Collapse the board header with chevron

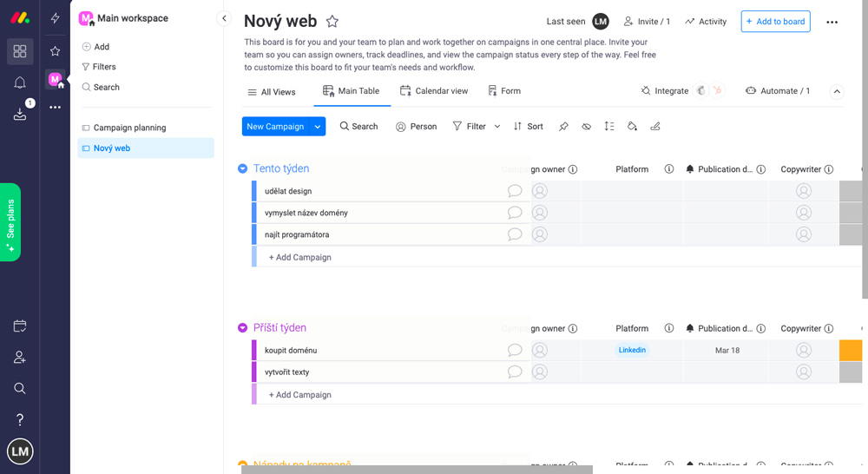point(837,91)
